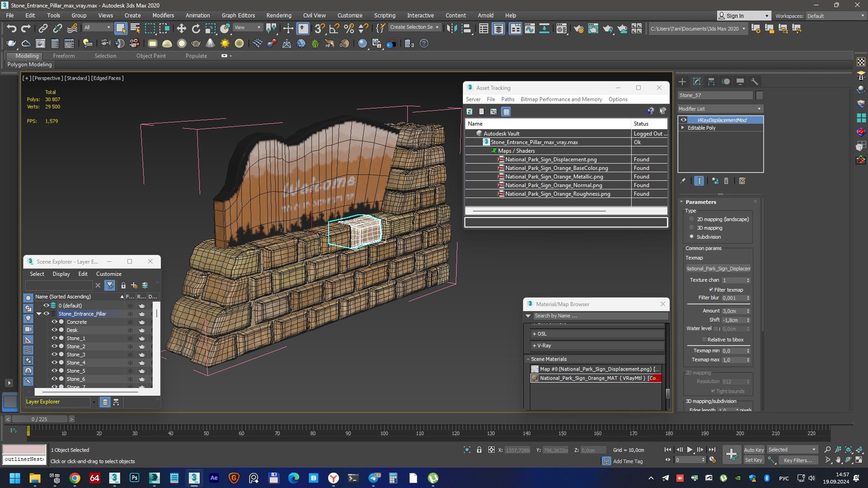868x488 pixels.
Task: Uncheck the Filter texmap checkbox
Action: click(711, 289)
